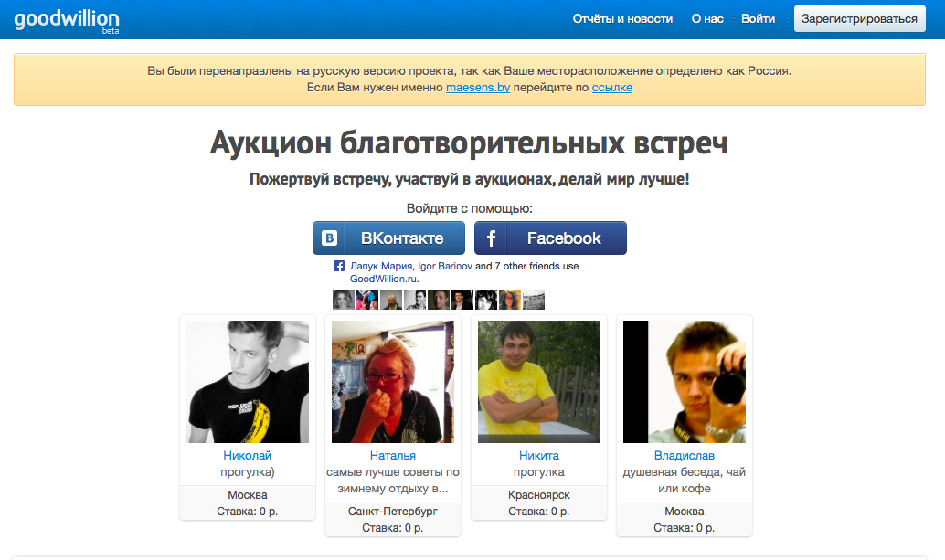The image size is (945, 560).
Task: Open the О нас page
Action: click(707, 19)
